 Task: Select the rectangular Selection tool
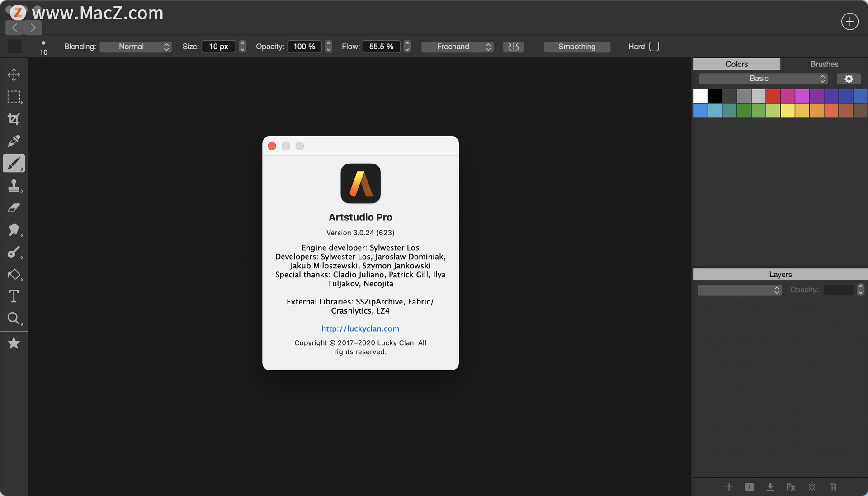click(14, 97)
